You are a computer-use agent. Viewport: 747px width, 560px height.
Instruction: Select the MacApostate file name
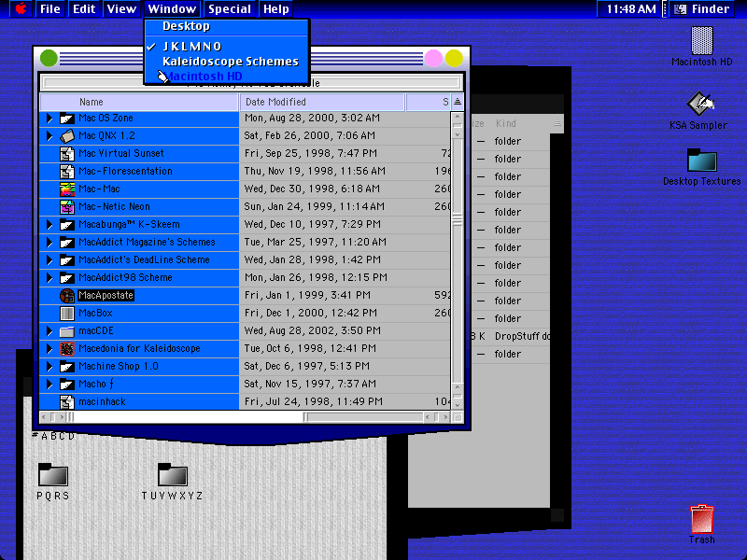click(106, 295)
